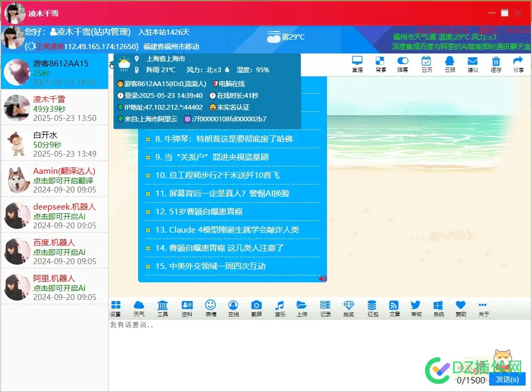This screenshot has width=532, height=392.
Task: Open the 直播 live broadcast icon
Action: (358, 64)
